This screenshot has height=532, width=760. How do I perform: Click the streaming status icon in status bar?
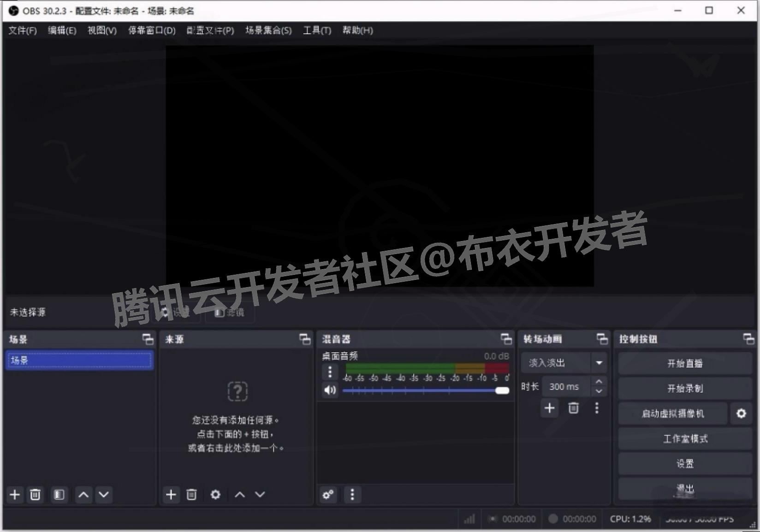(x=493, y=519)
